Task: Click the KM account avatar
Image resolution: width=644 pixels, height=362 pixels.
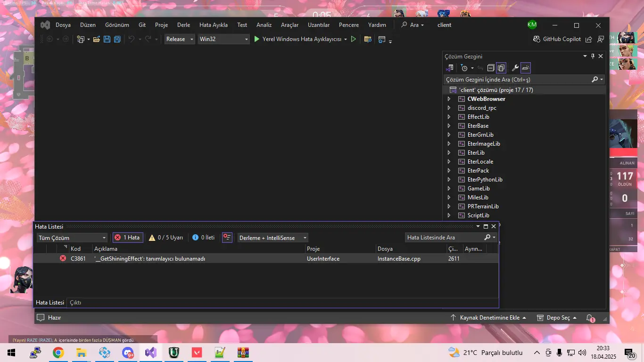Action: [532, 25]
